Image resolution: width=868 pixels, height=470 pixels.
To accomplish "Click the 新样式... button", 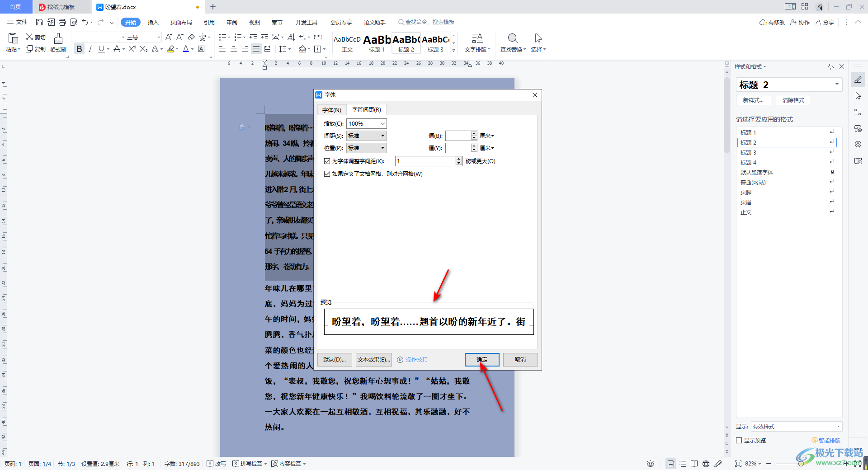I will [754, 100].
